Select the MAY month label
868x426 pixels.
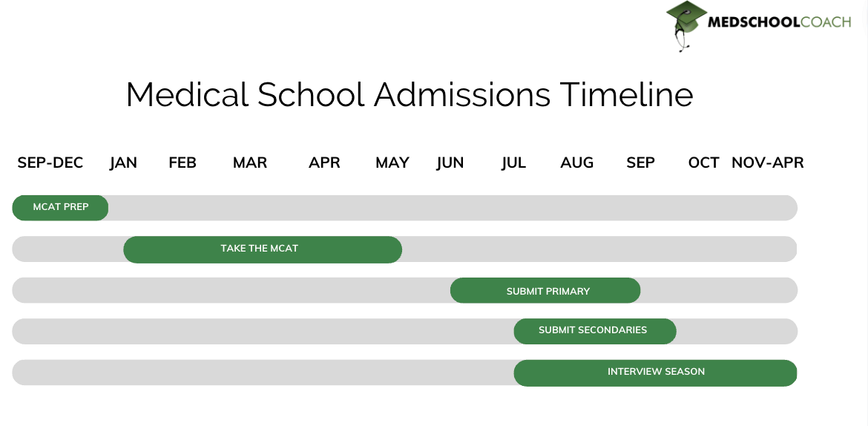tap(392, 163)
